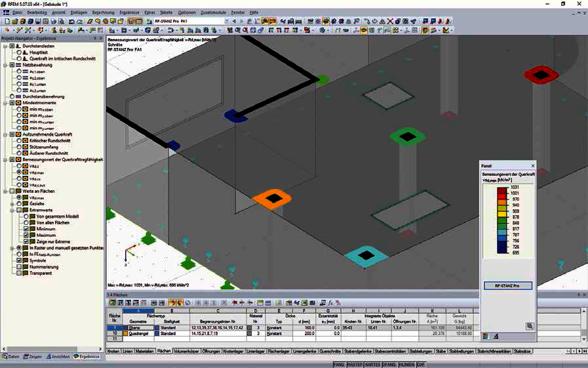Switch to the Öffnungen table tab

coord(211,351)
